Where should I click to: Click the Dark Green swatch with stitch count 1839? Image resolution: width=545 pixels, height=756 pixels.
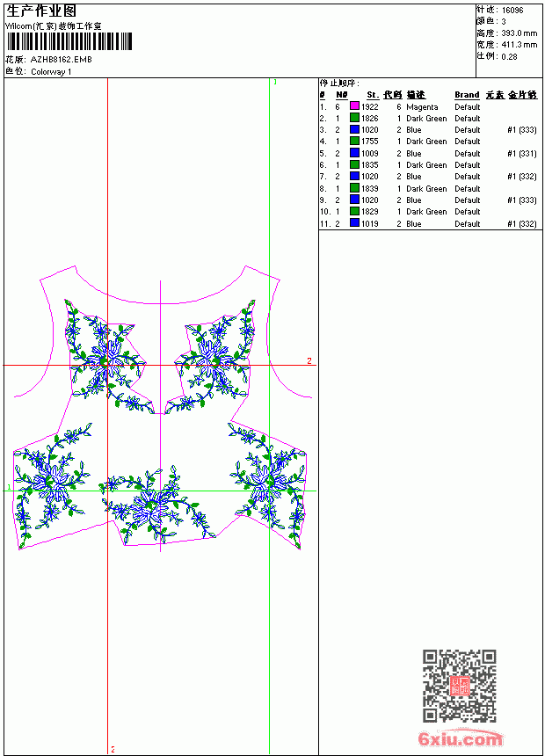[354, 188]
